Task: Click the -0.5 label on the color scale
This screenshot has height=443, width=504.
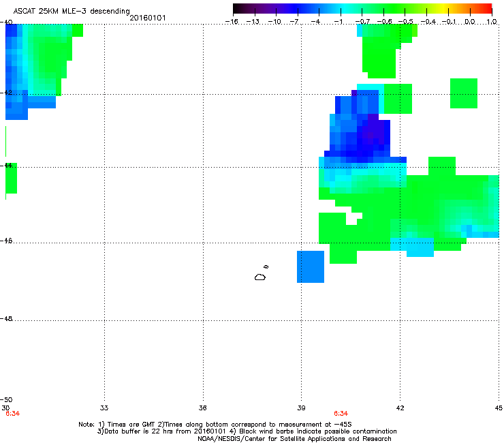Action: pyautogui.click(x=406, y=22)
